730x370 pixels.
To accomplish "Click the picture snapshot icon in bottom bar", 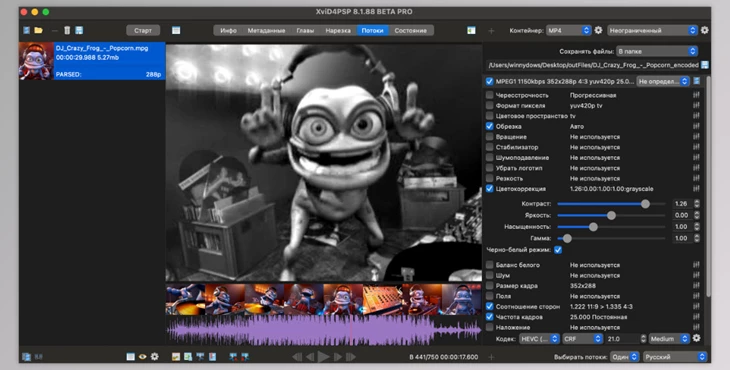I will click(x=176, y=357).
